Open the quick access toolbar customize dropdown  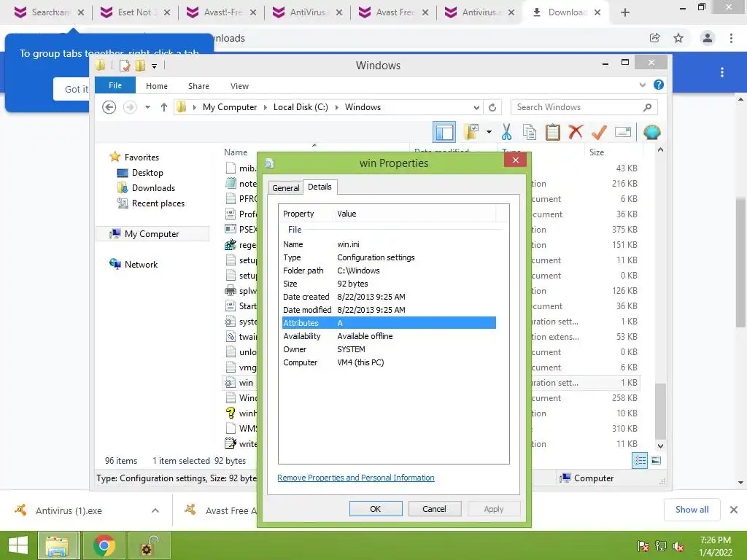(154, 66)
